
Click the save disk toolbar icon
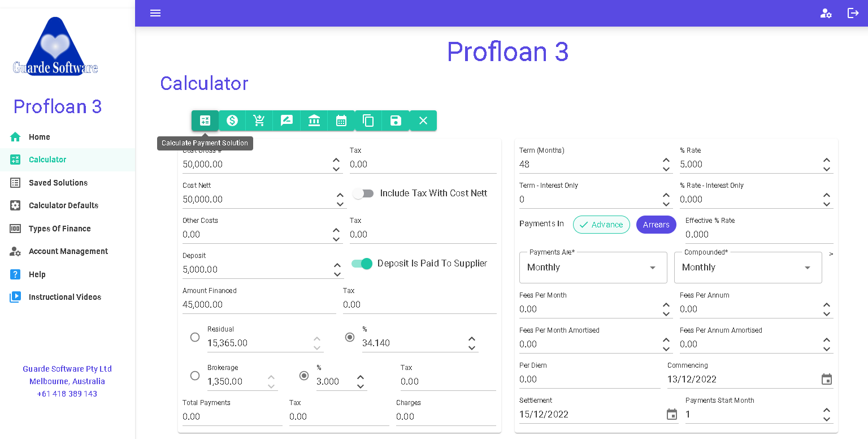(396, 120)
